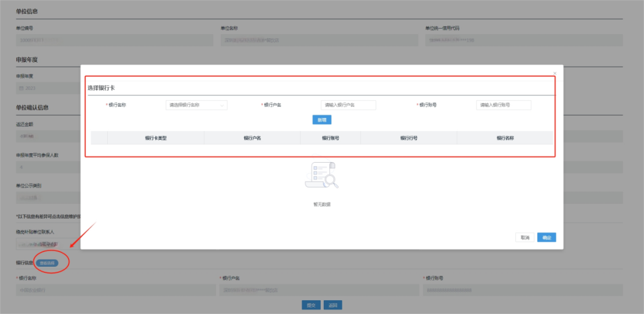644x314 pixels.
Task: Confirm with the blue 确定 button
Action: 546,237
